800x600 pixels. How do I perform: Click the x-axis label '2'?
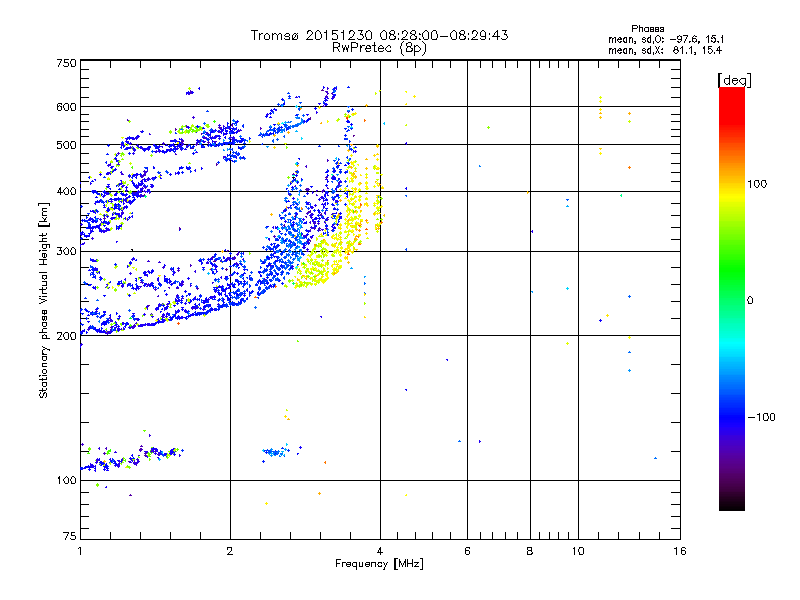[230, 551]
